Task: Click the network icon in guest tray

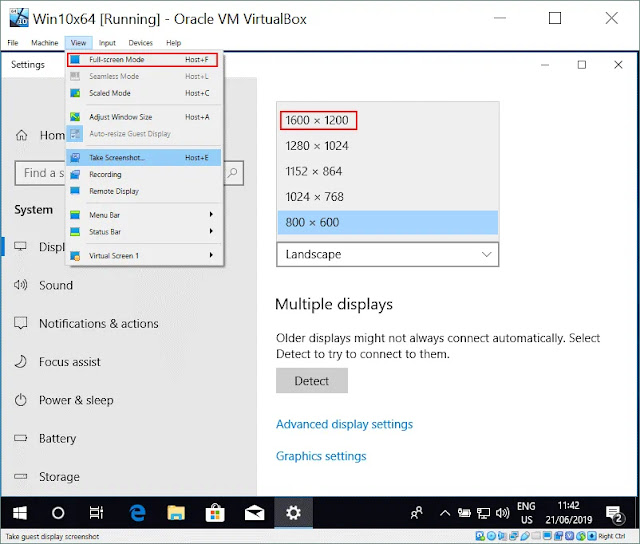Action: click(483, 513)
